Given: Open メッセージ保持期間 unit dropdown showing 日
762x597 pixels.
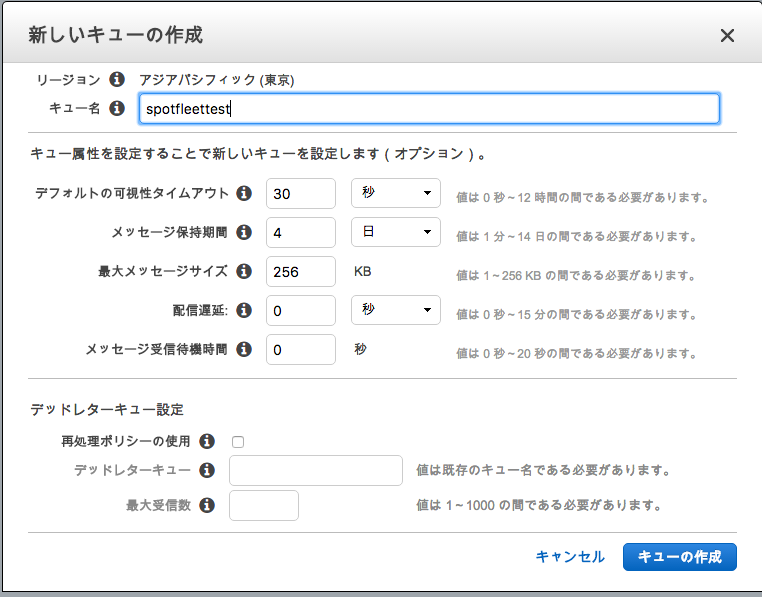Looking at the screenshot, I should click(x=396, y=232).
